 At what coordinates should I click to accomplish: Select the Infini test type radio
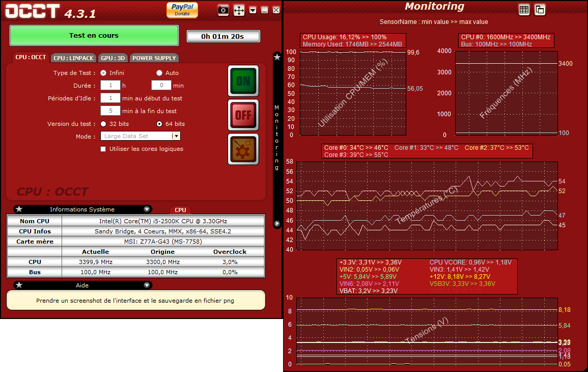104,73
